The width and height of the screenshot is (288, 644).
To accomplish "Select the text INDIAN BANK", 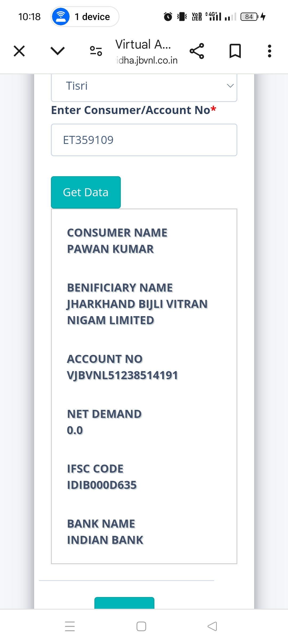I will [x=105, y=540].
